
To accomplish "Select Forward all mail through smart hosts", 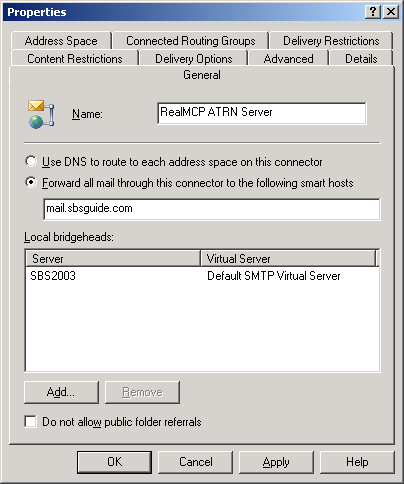I will pos(31,182).
